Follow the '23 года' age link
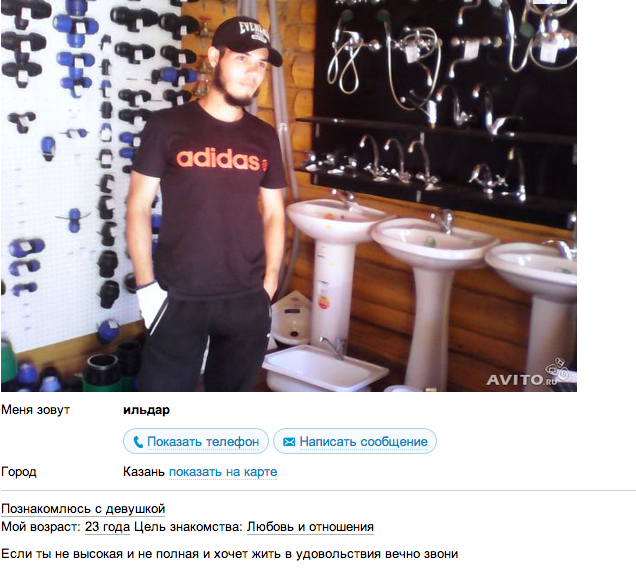 pos(107,527)
